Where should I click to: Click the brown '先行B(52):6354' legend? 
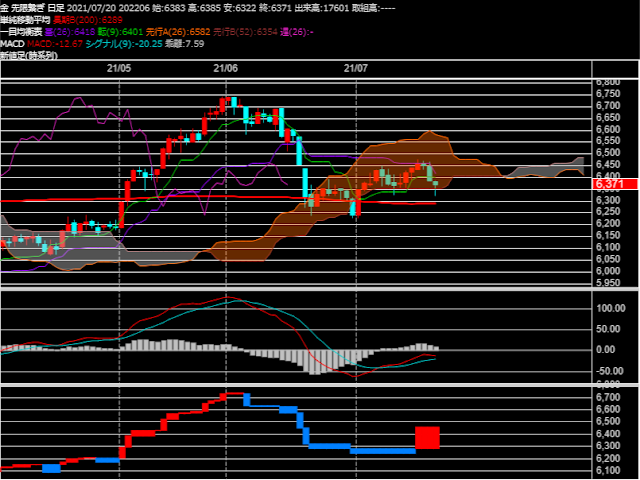coord(245,32)
